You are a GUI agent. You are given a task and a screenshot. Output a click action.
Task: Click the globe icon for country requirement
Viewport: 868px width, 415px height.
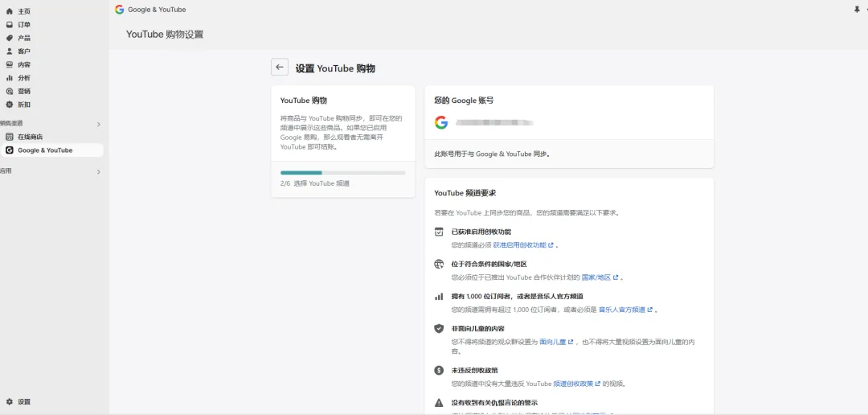pyautogui.click(x=439, y=264)
